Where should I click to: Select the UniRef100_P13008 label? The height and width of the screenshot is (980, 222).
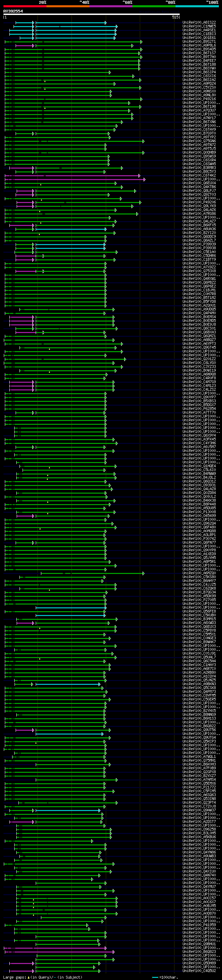tap(199, 512)
